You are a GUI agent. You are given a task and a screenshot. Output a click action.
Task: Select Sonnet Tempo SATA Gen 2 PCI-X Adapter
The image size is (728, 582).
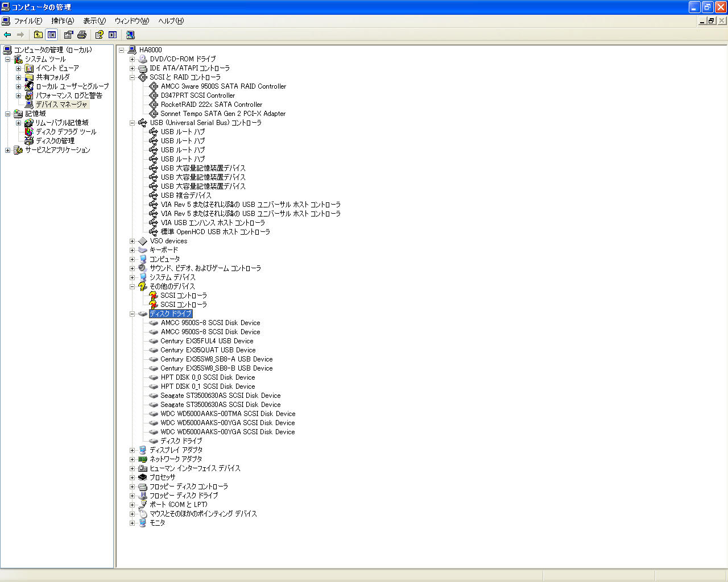223,114
